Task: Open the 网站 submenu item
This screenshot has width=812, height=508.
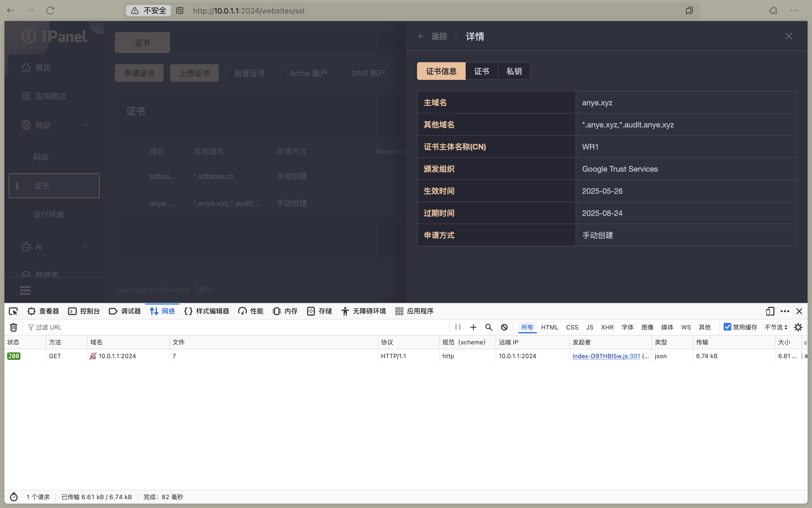Action: [x=54, y=157]
